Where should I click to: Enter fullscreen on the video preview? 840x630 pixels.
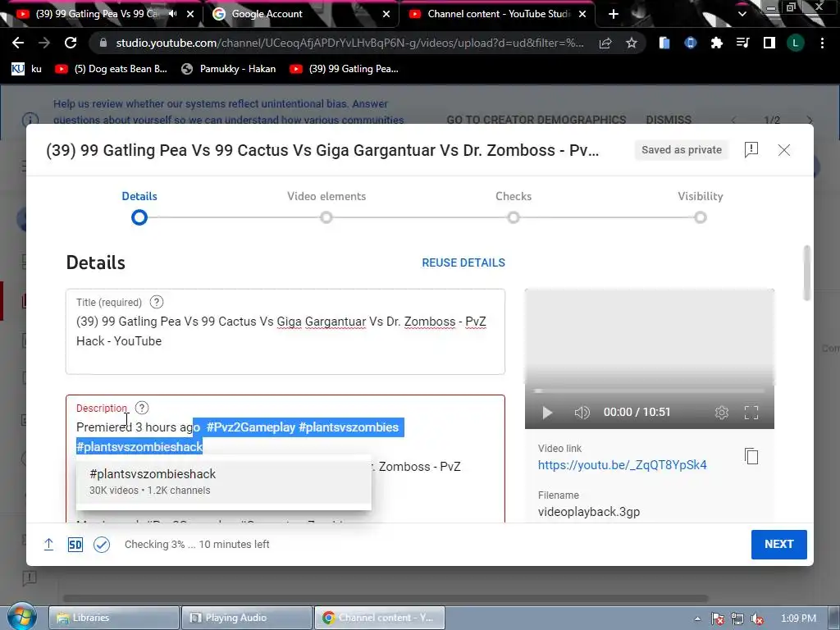pyautogui.click(x=751, y=412)
